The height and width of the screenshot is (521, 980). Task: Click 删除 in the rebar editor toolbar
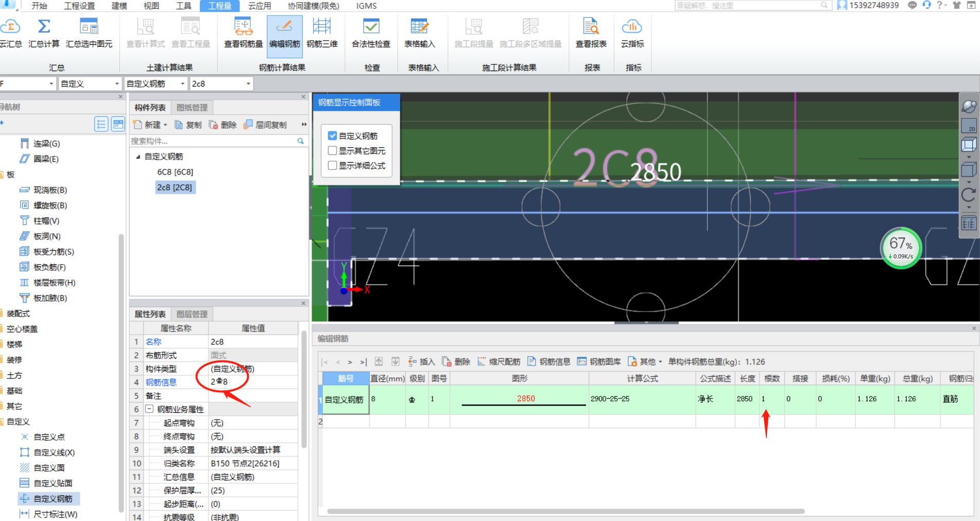tap(456, 361)
